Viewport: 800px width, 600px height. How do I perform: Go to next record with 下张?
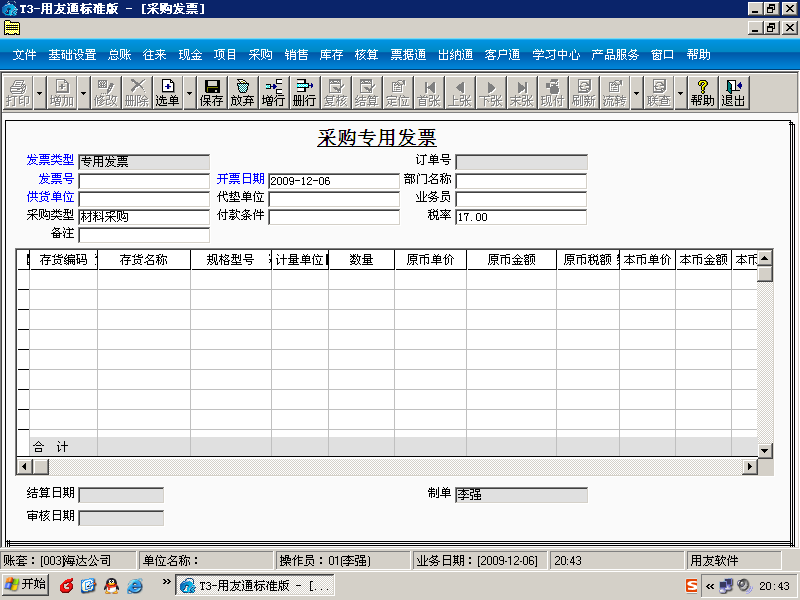491,92
